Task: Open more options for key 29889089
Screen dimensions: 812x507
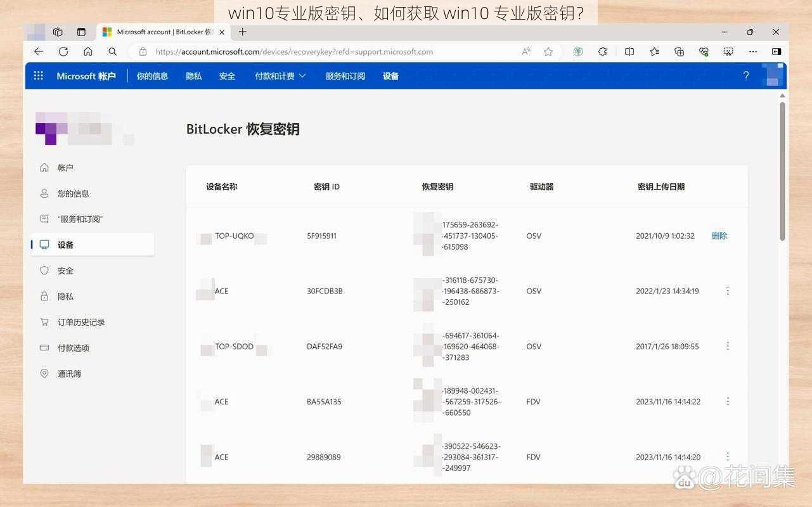Action: 728,456
